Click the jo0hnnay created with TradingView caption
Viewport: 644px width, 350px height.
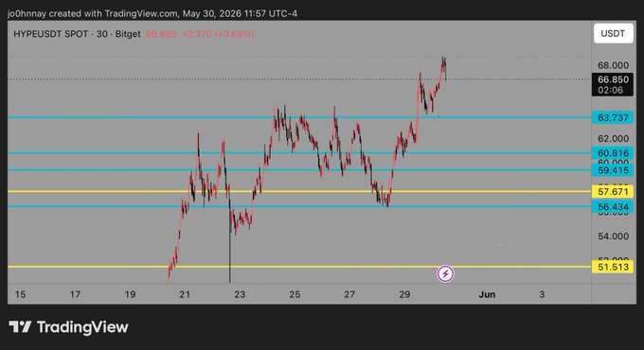tap(152, 13)
